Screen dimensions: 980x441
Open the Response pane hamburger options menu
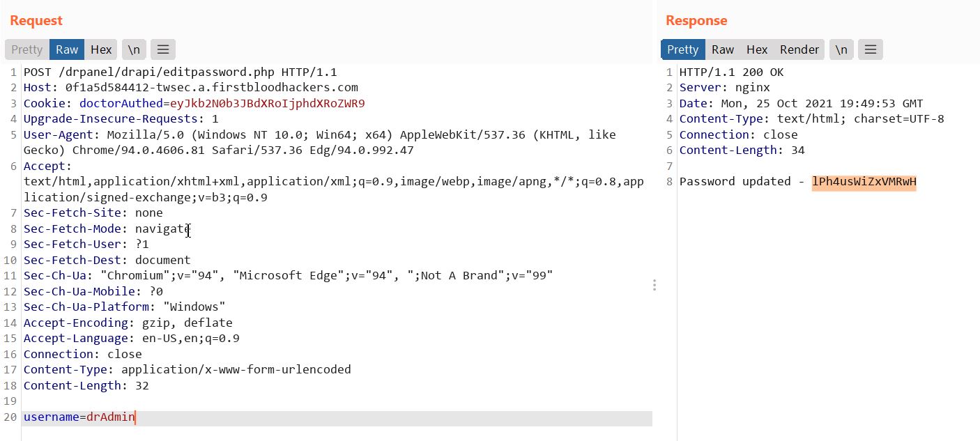click(871, 49)
